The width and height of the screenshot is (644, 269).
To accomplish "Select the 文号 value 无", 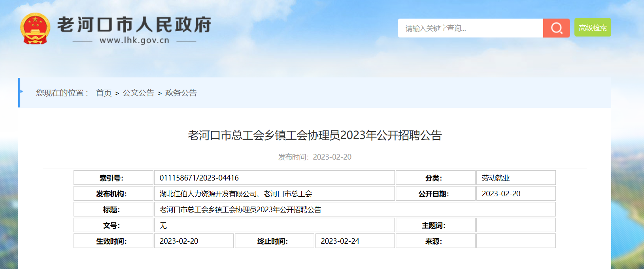I will point(163,225).
